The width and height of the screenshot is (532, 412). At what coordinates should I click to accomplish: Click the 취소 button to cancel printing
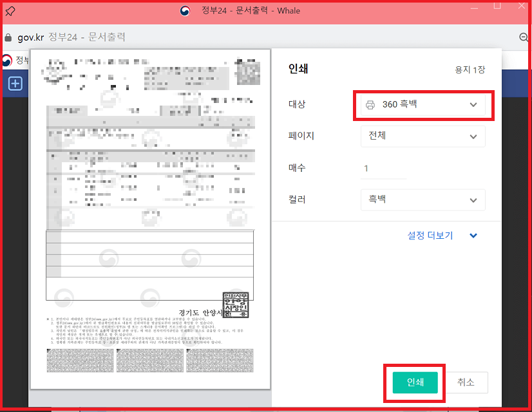[x=468, y=382]
